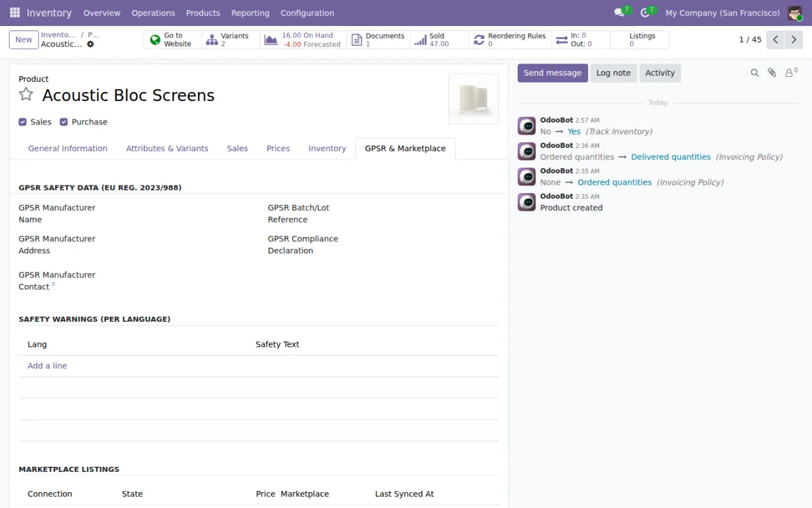Open Go to Website stat button
The height and width of the screenshot is (508, 812).
172,40
